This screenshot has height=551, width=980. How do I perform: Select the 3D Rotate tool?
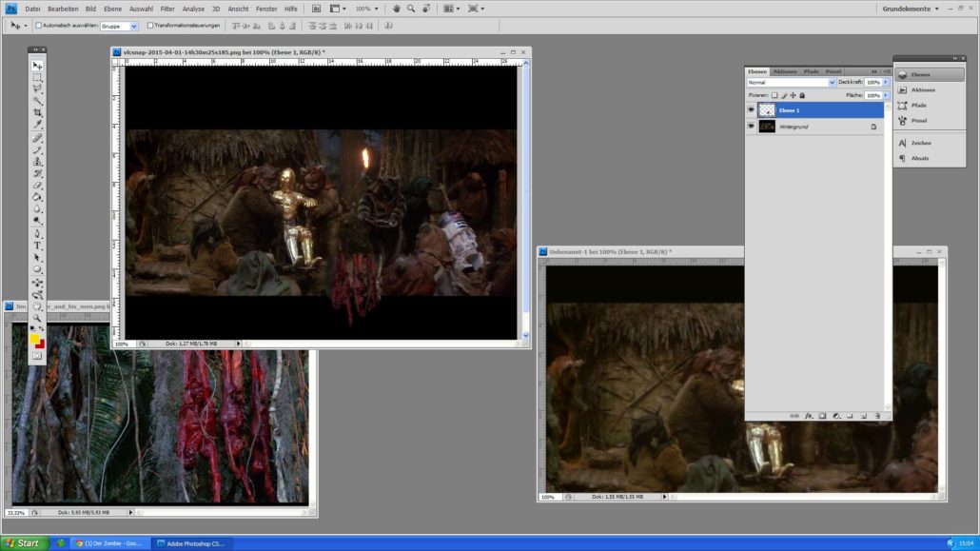click(37, 284)
